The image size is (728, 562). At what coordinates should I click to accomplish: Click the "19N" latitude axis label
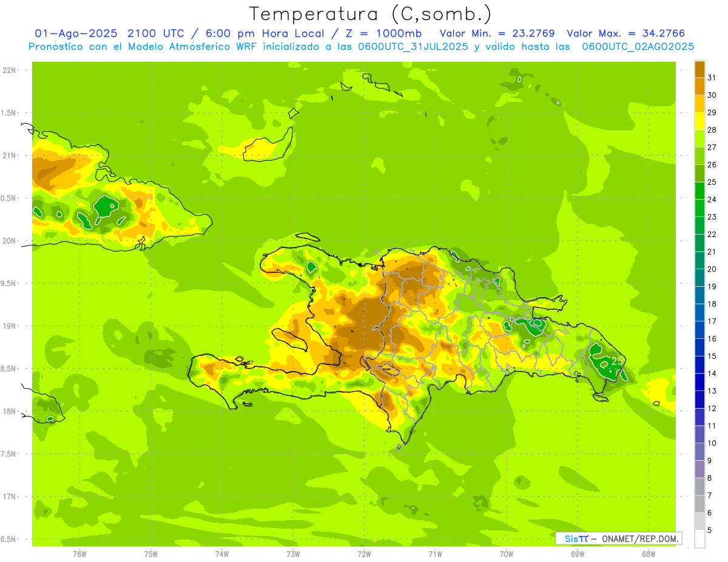(x=9, y=326)
